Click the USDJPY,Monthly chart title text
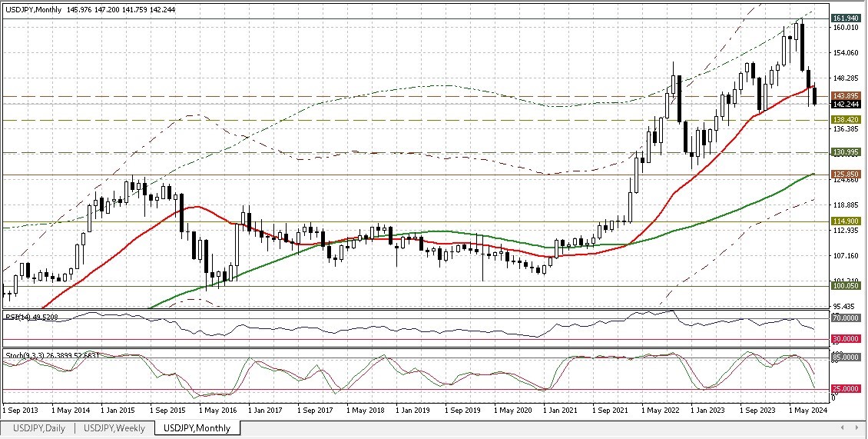The height and width of the screenshot is (439, 868). (33, 10)
